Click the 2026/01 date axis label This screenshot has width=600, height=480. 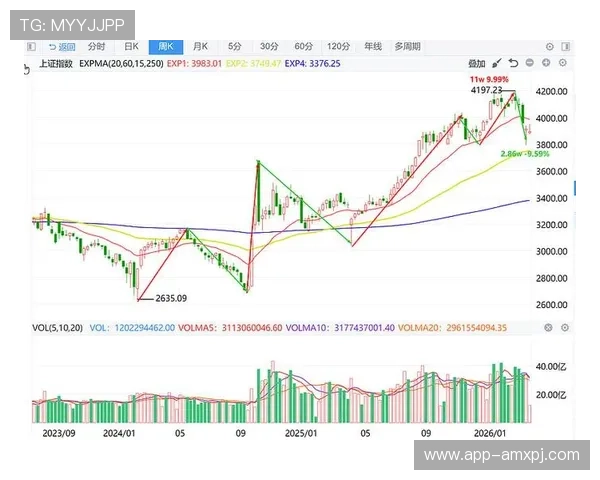tap(490, 433)
